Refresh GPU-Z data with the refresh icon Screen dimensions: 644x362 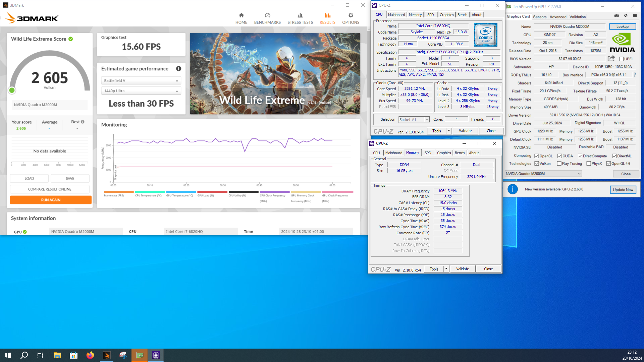coord(626,16)
